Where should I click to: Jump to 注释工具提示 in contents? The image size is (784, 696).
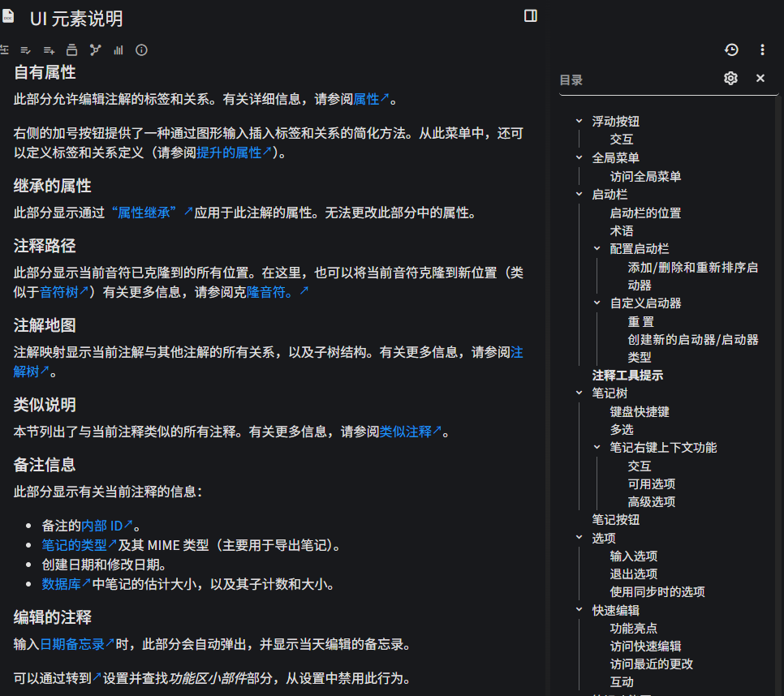[x=627, y=375]
